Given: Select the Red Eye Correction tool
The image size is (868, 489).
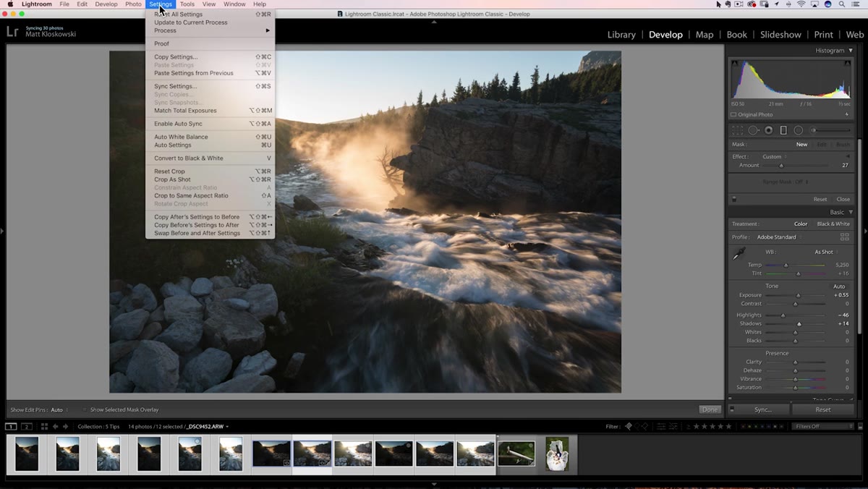Looking at the screenshot, I should pos(768,130).
